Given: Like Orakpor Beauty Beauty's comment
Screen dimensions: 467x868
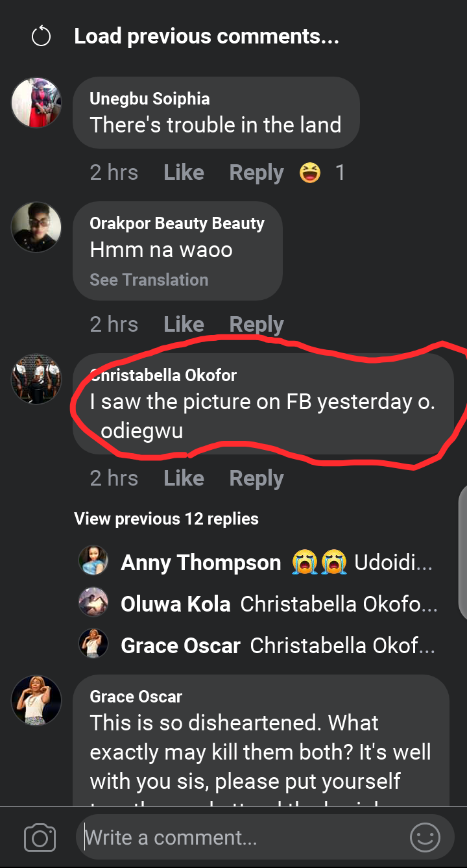Looking at the screenshot, I should pyautogui.click(x=184, y=324).
